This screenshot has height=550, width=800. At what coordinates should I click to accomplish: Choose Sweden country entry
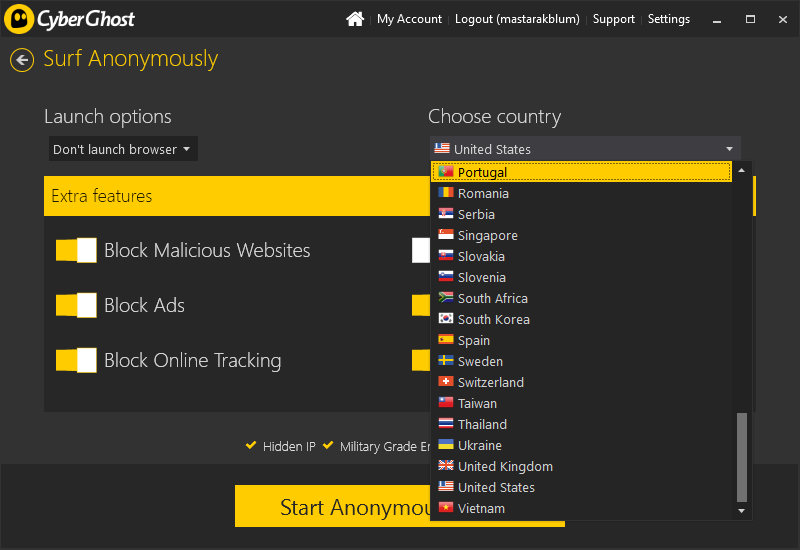(x=581, y=361)
